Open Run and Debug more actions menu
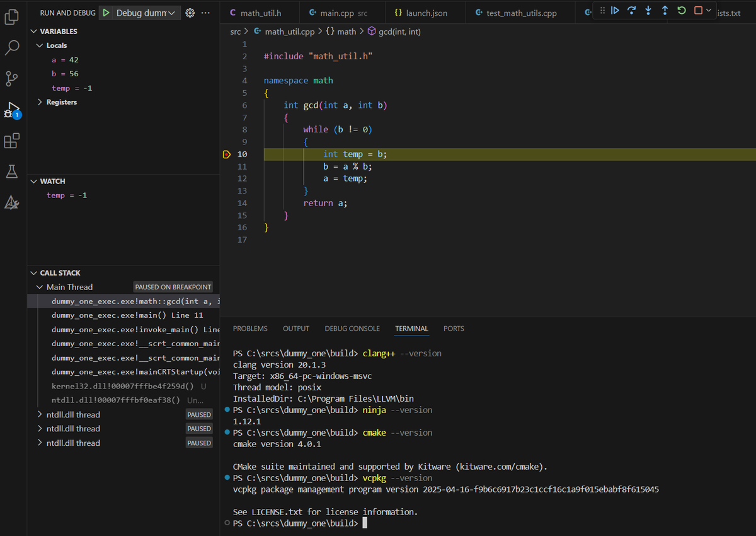756x536 pixels. click(205, 13)
